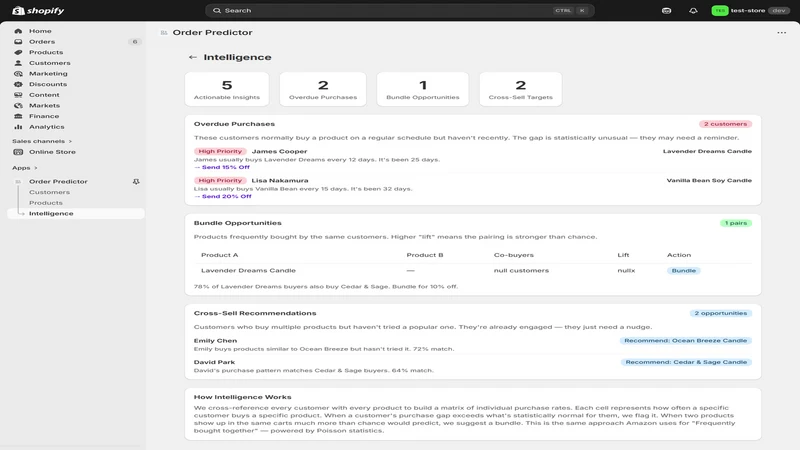This screenshot has height=450, width=800.
Task: Click the Product B column header
Action: coord(424,255)
